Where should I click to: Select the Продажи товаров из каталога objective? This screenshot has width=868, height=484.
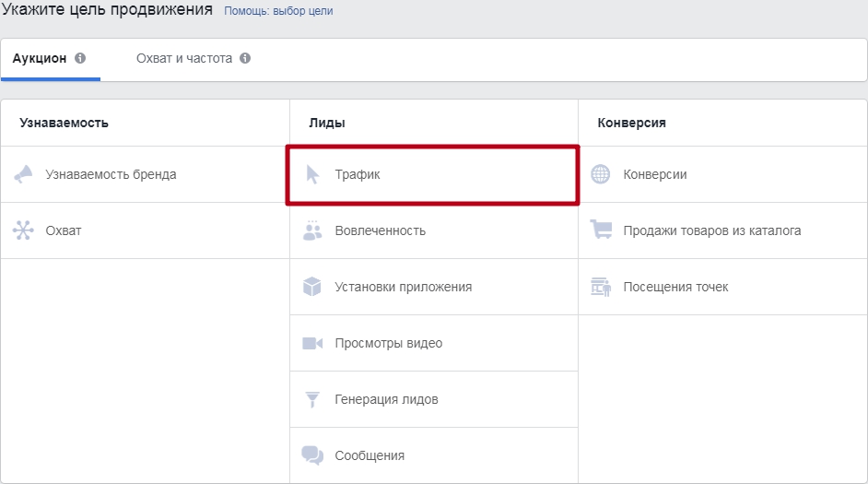tap(711, 230)
